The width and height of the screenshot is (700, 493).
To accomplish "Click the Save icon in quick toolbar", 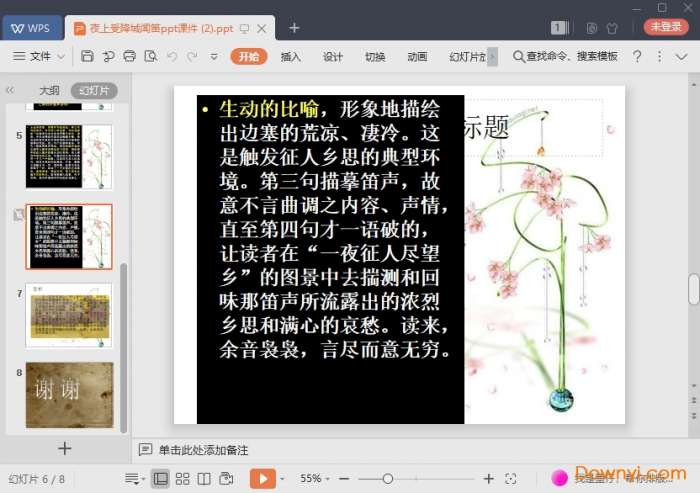I will (x=88, y=57).
